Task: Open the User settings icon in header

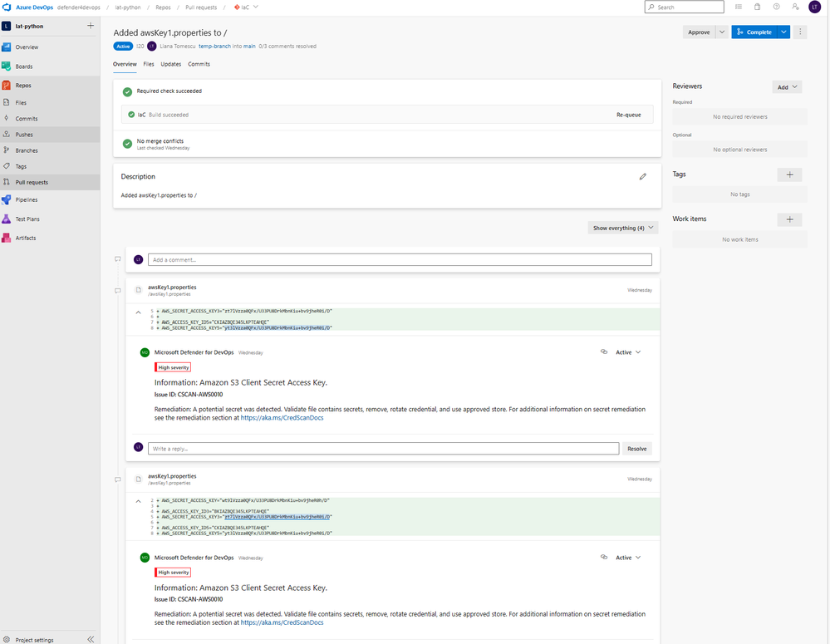Action: click(x=796, y=7)
